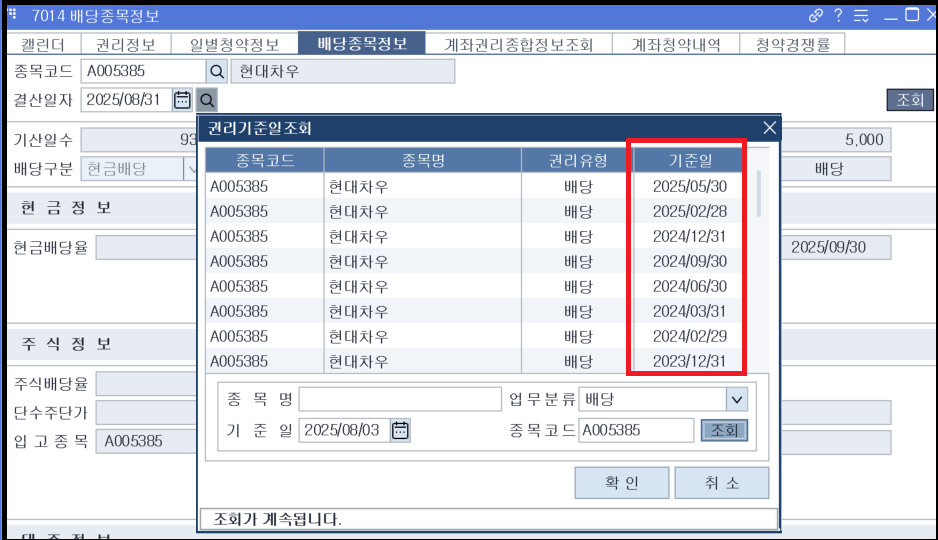
Task: Sort by 종목코드 column header
Action: tap(264, 160)
